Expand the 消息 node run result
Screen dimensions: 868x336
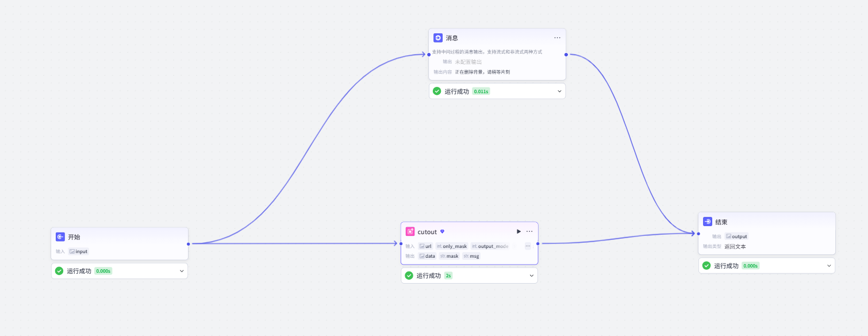click(559, 91)
